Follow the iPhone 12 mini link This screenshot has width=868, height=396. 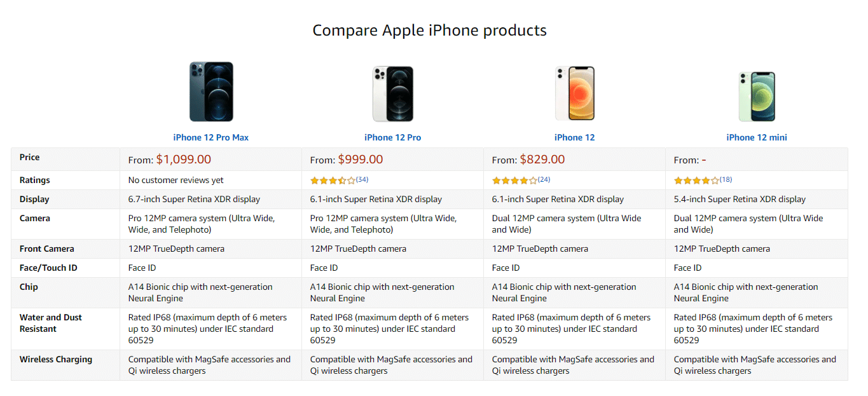coord(757,137)
